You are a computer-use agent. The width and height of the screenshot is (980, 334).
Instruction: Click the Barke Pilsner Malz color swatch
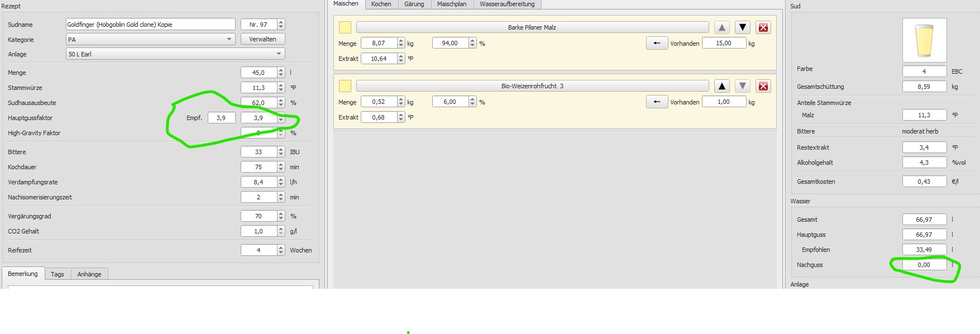pos(345,27)
